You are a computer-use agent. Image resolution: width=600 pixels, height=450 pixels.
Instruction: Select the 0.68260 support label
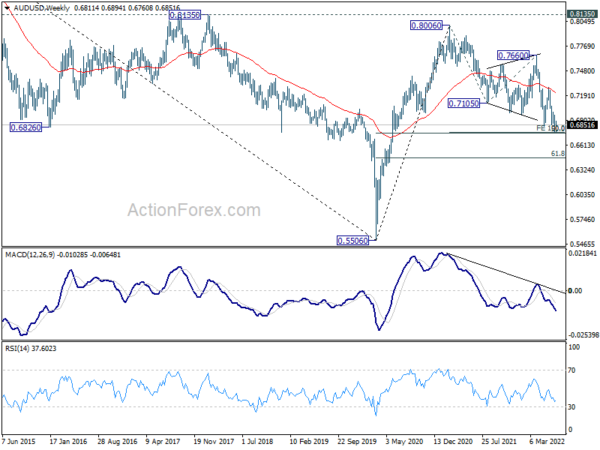[26, 127]
